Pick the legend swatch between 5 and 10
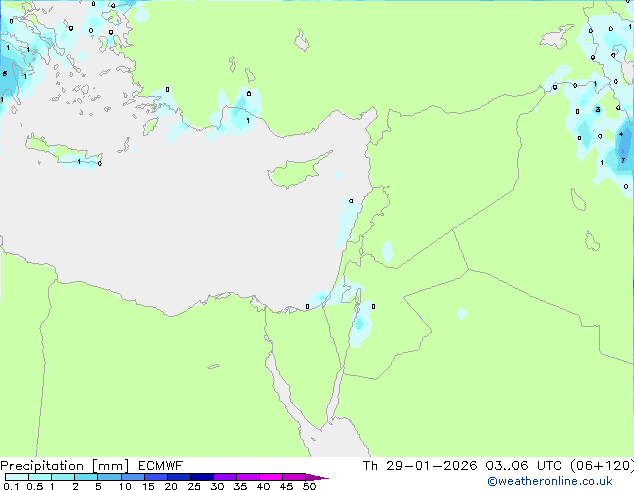Image resolution: width=634 pixels, height=490 pixels. click(x=109, y=477)
